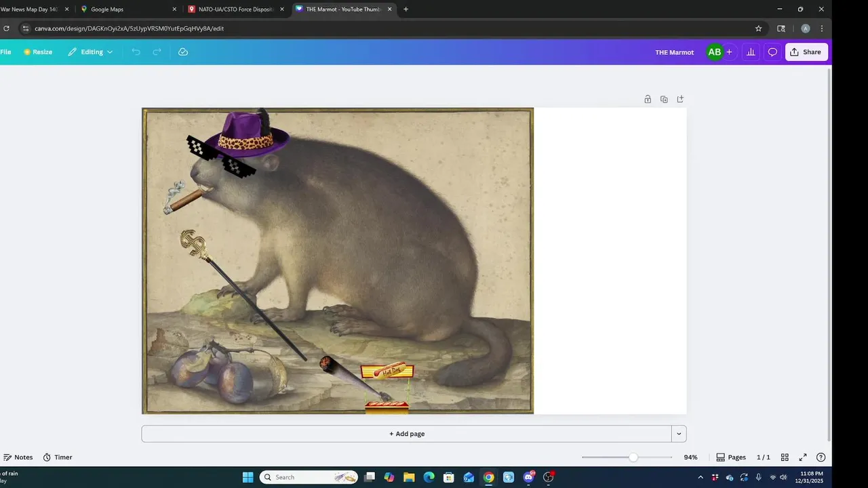
Task: Close the NATO-UA/CSTO tab
Action: 282,9
